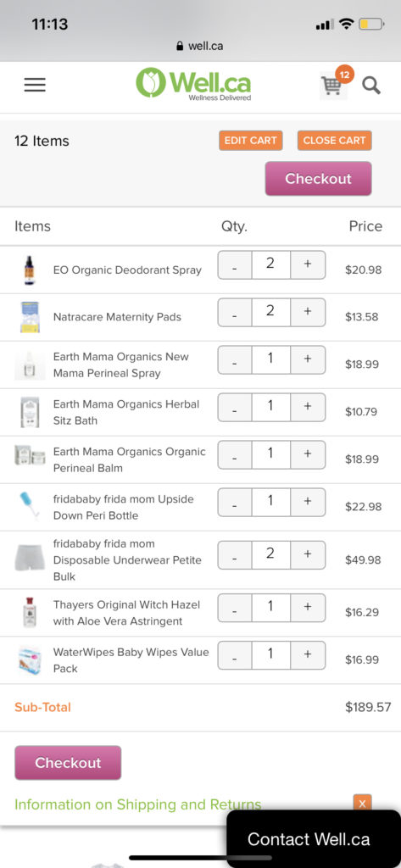Select the Upside Down Peri Bottle thumbnail
Screen dimensions: 401x868
(30, 505)
